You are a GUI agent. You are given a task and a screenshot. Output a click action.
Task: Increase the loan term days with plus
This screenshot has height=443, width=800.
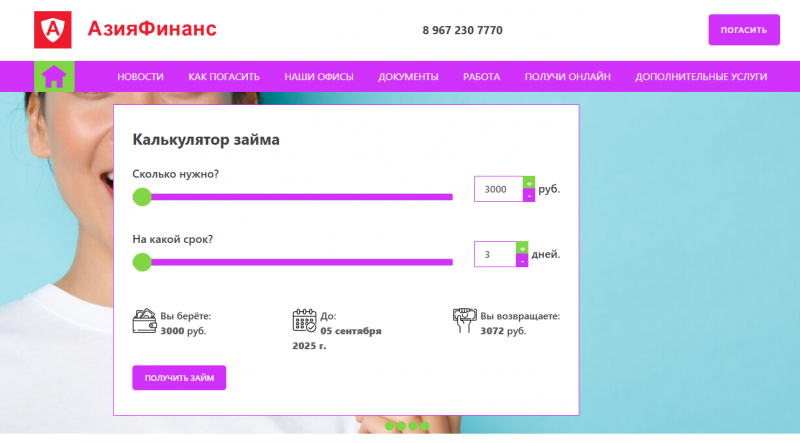tap(521, 248)
